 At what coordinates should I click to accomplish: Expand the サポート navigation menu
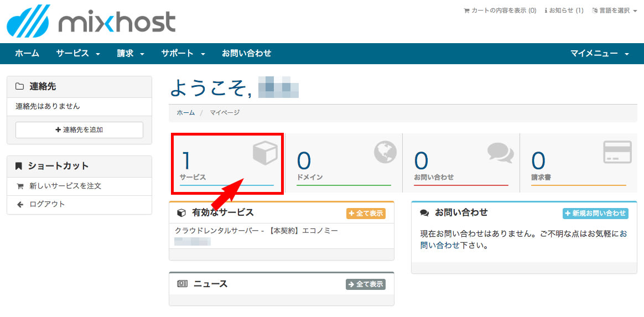(183, 53)
